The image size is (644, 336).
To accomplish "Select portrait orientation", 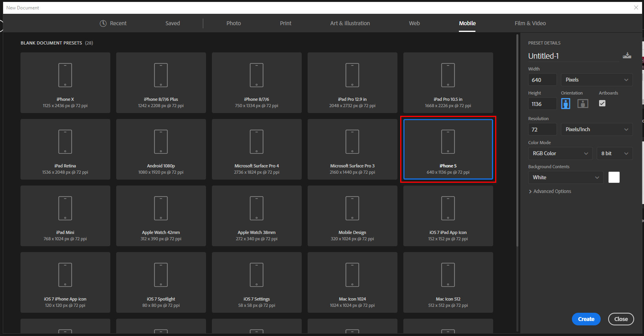I will (566, 104).
